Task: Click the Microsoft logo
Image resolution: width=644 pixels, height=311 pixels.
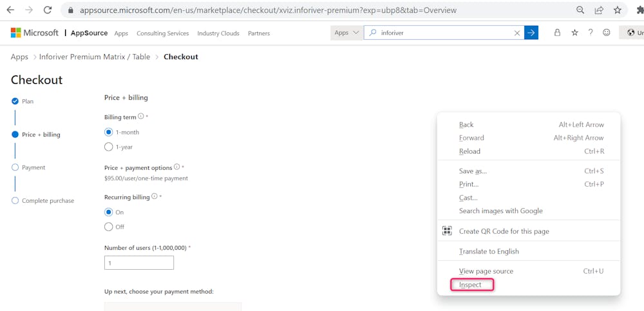Action: coord(35,33)
